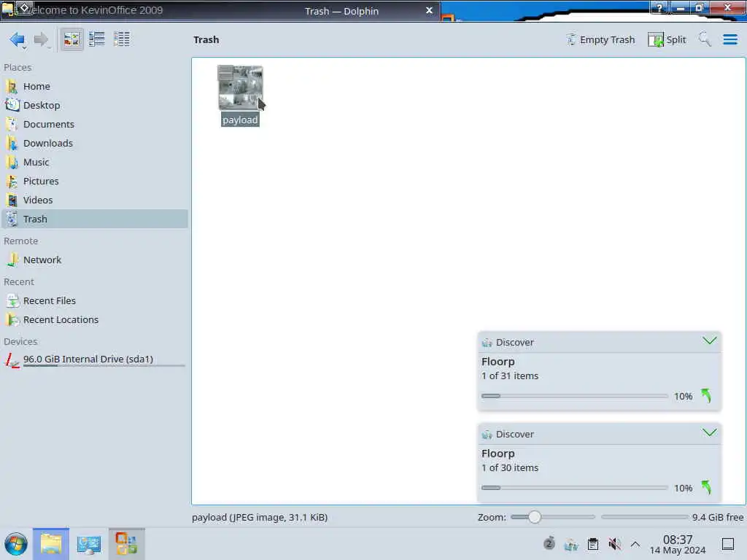747x560 pixels.
Task: Open the search magnifier icon
Action: (705, 39)
